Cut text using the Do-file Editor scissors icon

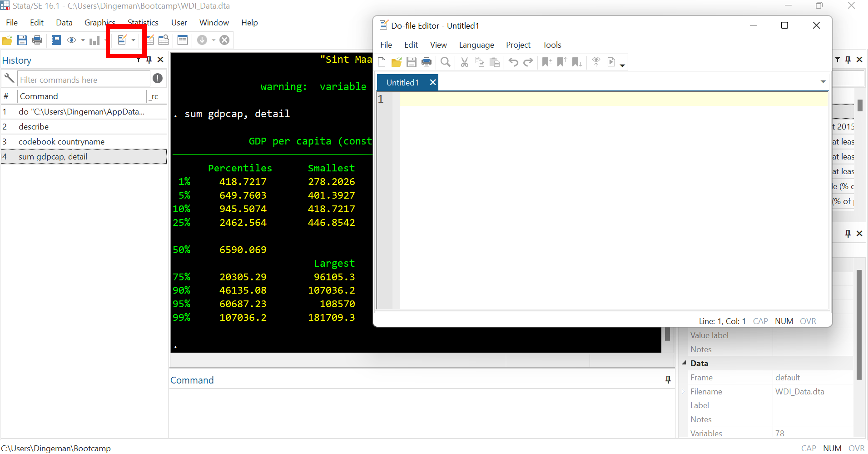[x=464, y=62]
